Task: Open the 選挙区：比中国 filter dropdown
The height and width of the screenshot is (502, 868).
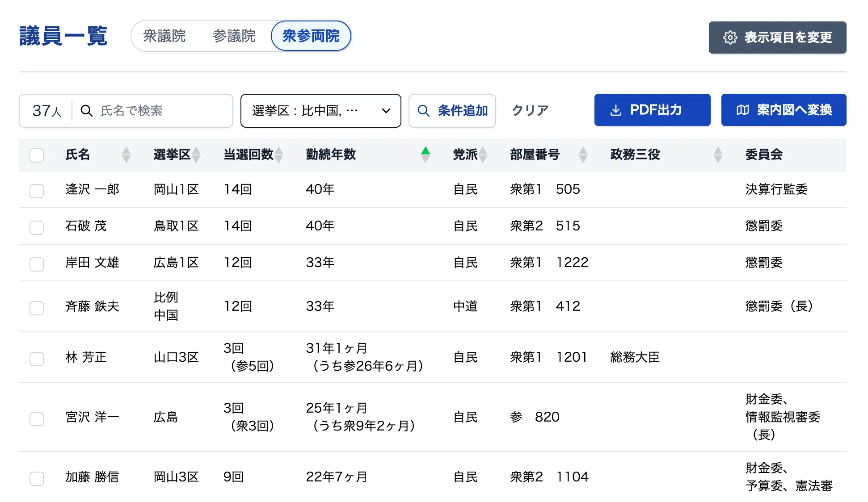Action: tap(321, 111)
